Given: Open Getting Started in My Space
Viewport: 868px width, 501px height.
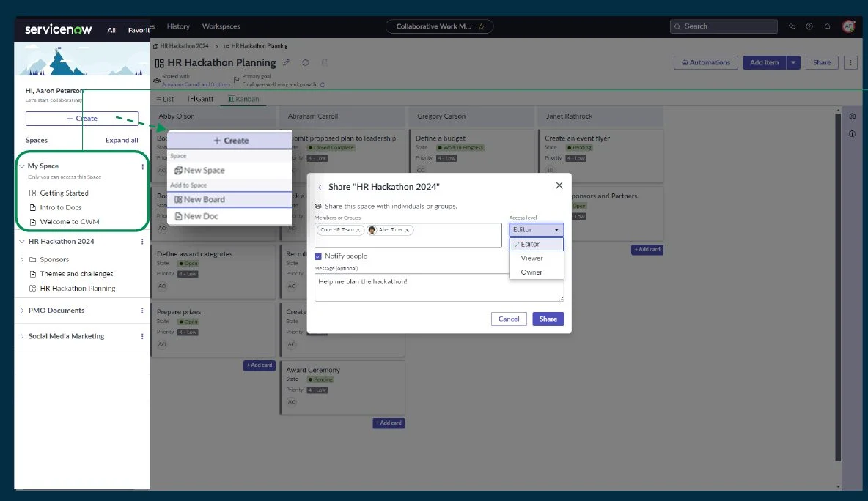Looking at the screenshot, I should [65, 193].
